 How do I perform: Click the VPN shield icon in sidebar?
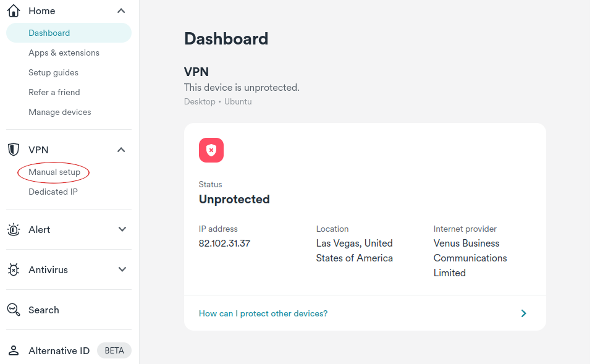coord(13,150)
